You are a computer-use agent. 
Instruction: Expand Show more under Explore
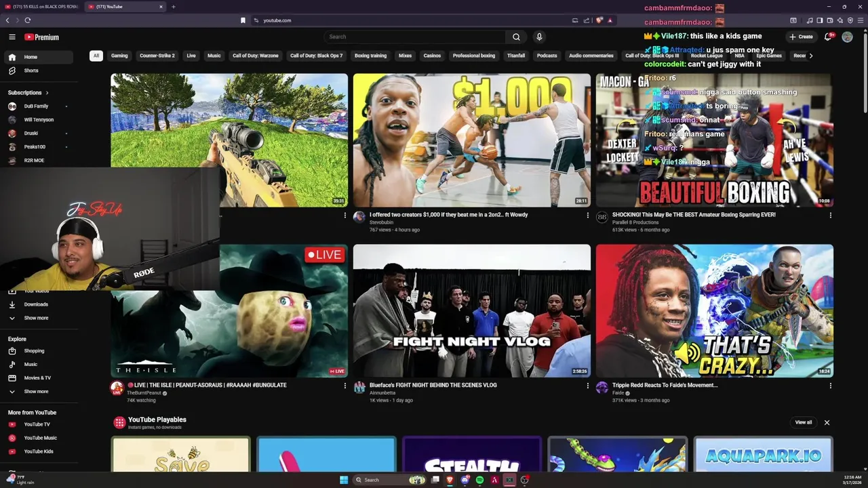(x=39, y=391)
